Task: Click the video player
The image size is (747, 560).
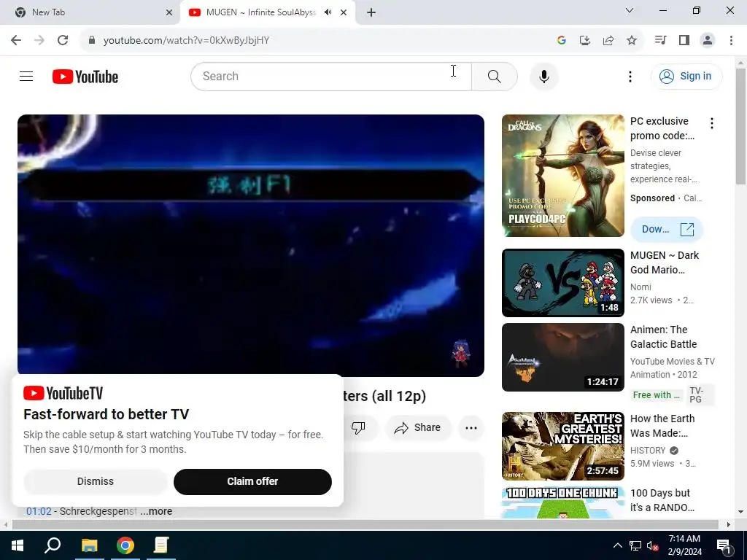Action: pyautogui.click(x=251, y=245)
